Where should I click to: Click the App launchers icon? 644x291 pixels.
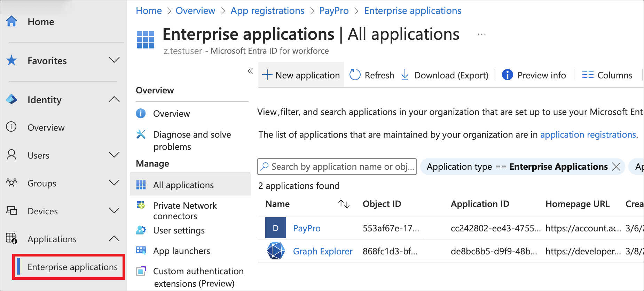point(141,250)
